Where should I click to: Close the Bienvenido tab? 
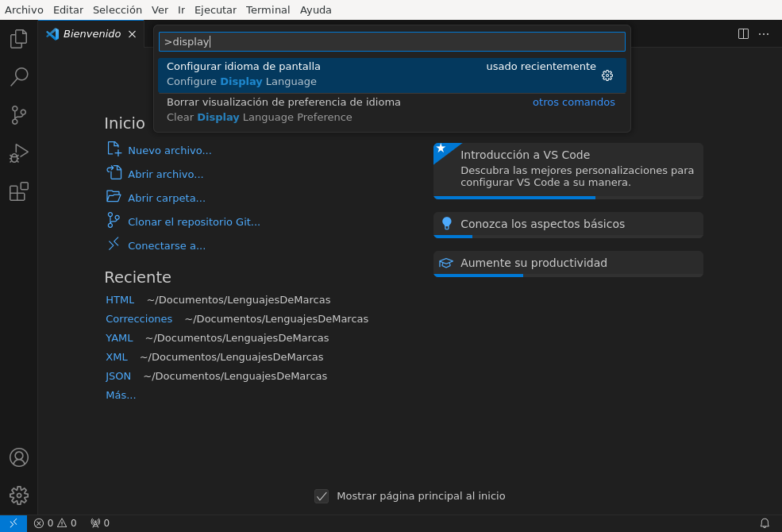click(x=132, y=34)
